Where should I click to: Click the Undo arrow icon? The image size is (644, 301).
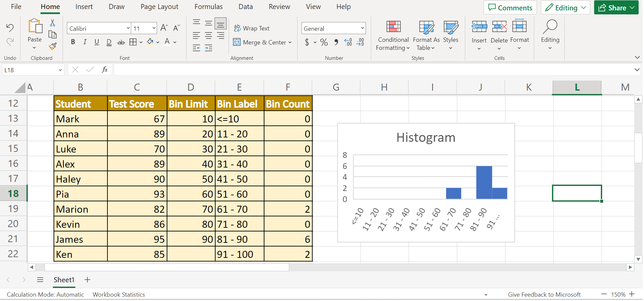tap(10, 28)
